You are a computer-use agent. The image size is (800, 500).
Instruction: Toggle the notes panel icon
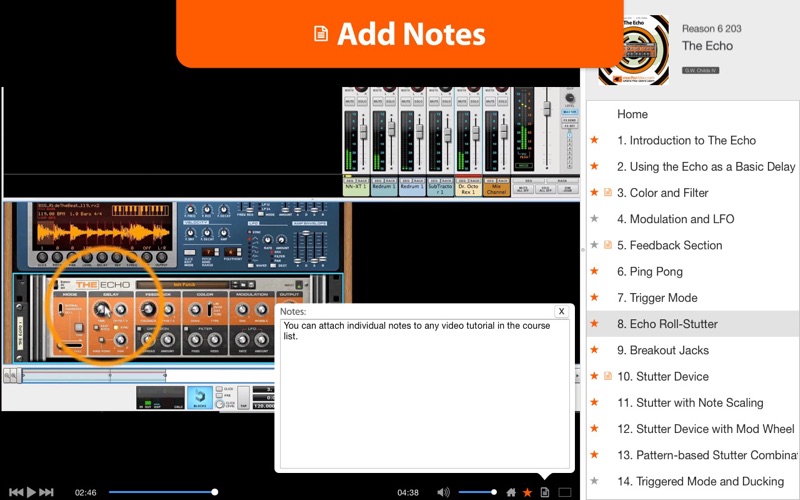click(x=545, y=492)
